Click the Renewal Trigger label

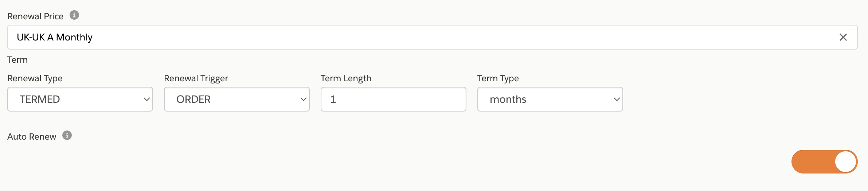tap(196, 78)
